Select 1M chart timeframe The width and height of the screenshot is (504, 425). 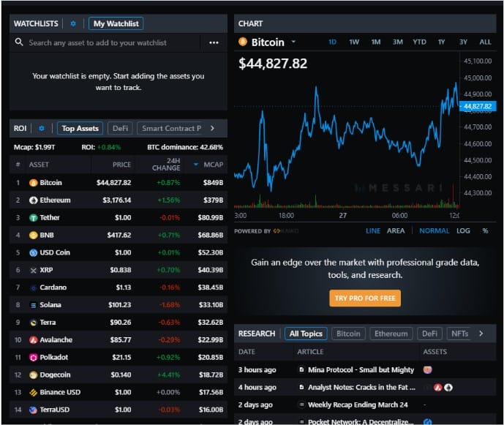376,42
